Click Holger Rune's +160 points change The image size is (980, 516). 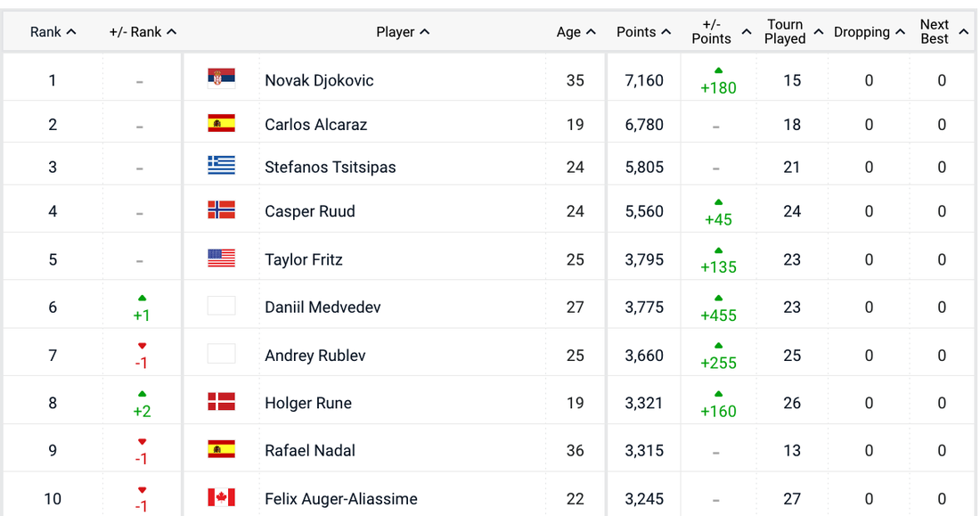click(x=718, y=411)
